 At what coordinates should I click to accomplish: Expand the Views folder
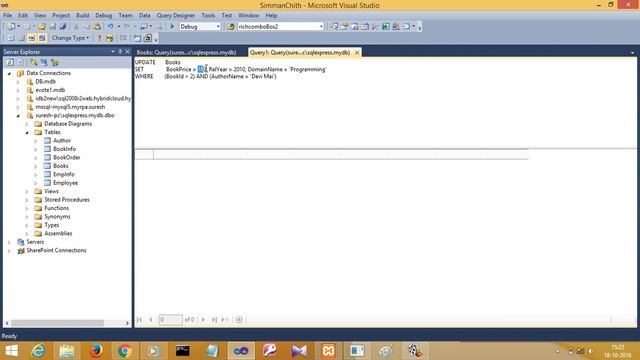click(27, 191)
